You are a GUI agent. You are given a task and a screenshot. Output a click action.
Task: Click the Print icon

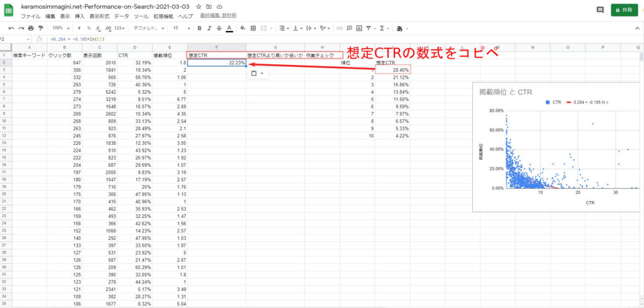click(31, 28)
